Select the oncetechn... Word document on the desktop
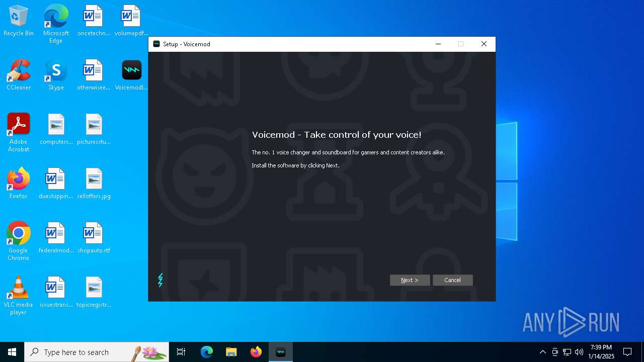The width and height of the screenshot is (644, 362). click(94, 21)
